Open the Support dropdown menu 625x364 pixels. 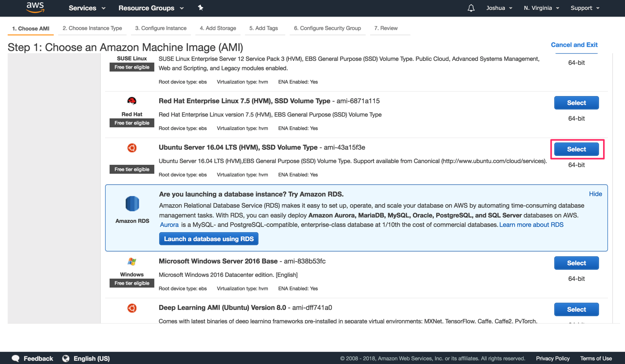[x=585, y=8]
